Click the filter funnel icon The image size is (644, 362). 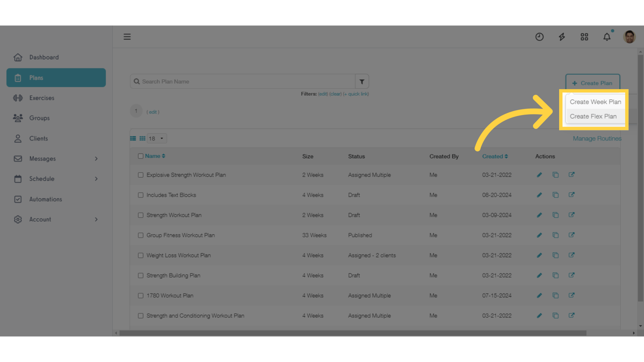[x=362, y=82]
